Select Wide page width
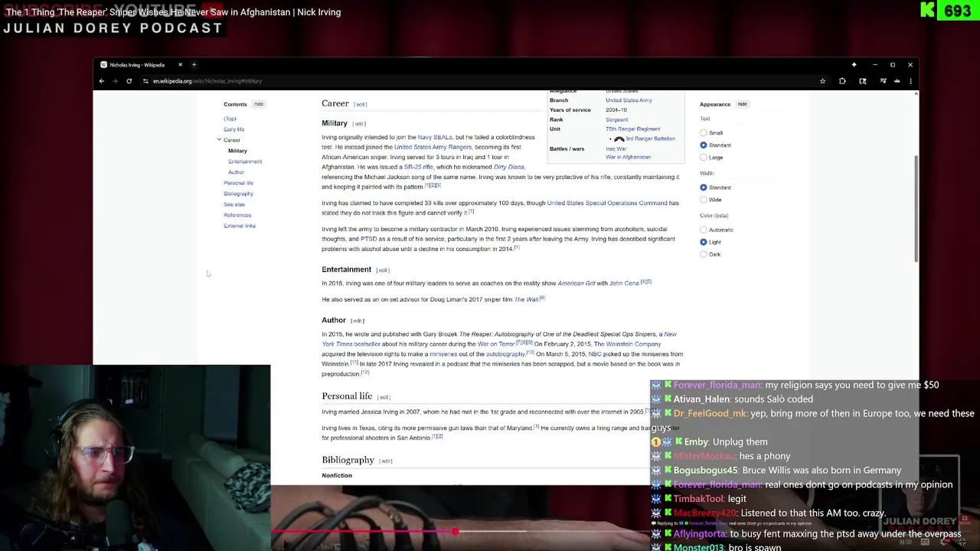 [x=704, y=200]
